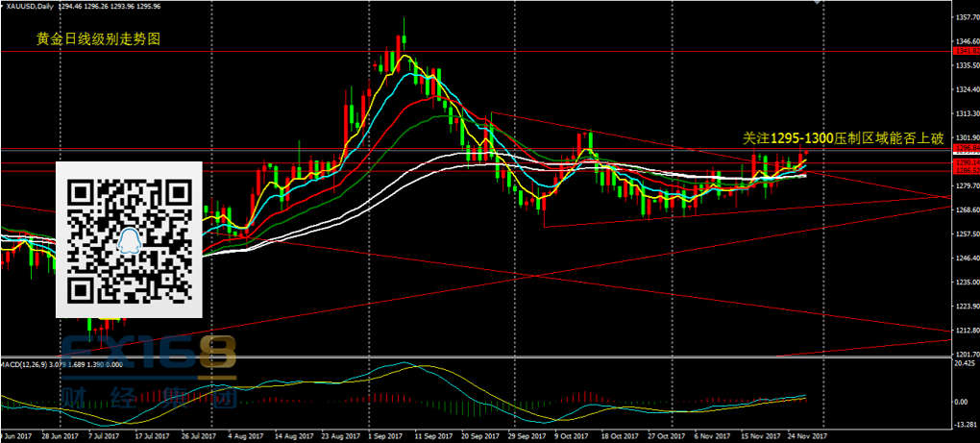Click the red current price tag on axis
The width and height of the screenshot is (980, 443).
[965, 149]
